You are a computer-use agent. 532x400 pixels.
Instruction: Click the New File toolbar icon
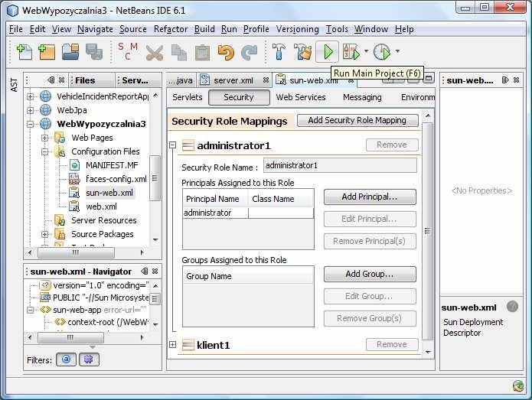click(x=24, y=52)
